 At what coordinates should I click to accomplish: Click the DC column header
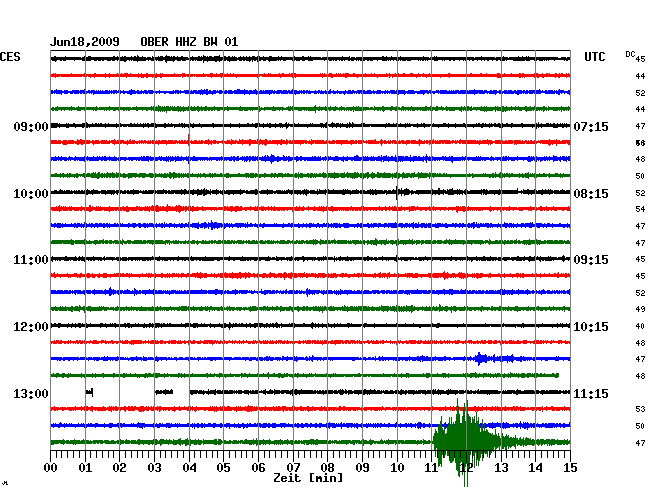(630, 54)
